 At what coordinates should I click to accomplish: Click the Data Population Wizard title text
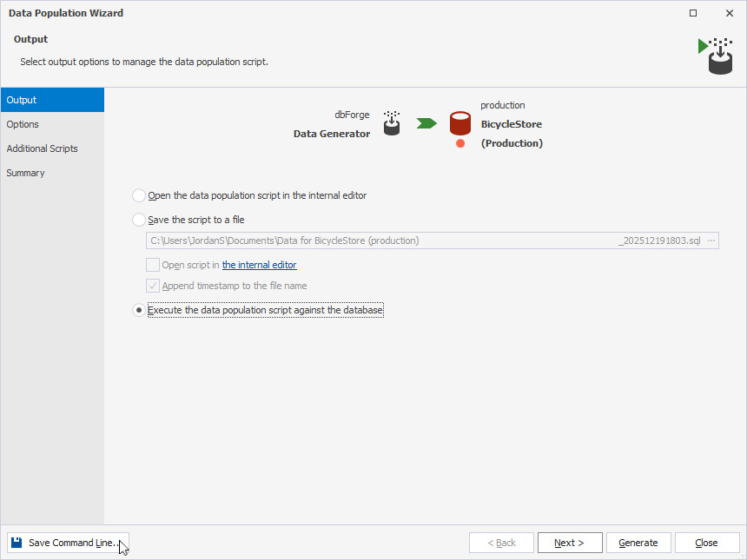pos(66,13)
